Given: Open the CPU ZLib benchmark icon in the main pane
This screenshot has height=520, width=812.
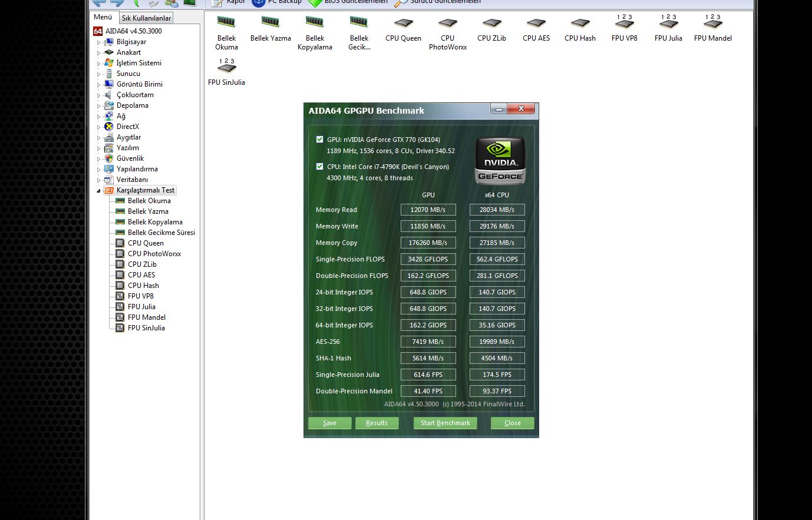Looking at the screenshot, I should tap(491, 29).
